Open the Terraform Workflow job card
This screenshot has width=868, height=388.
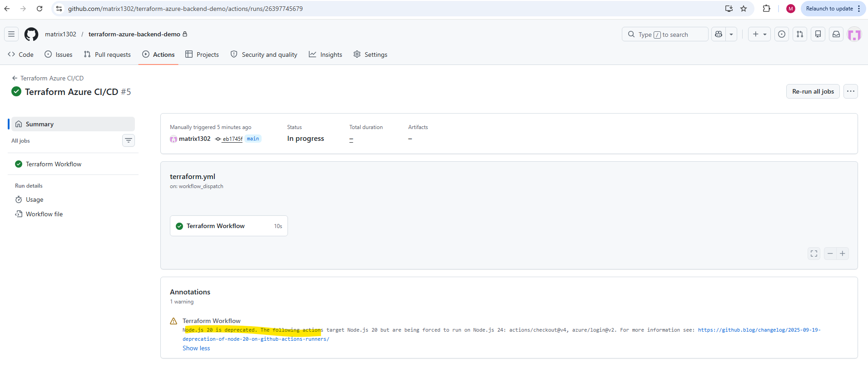[229, 226]
